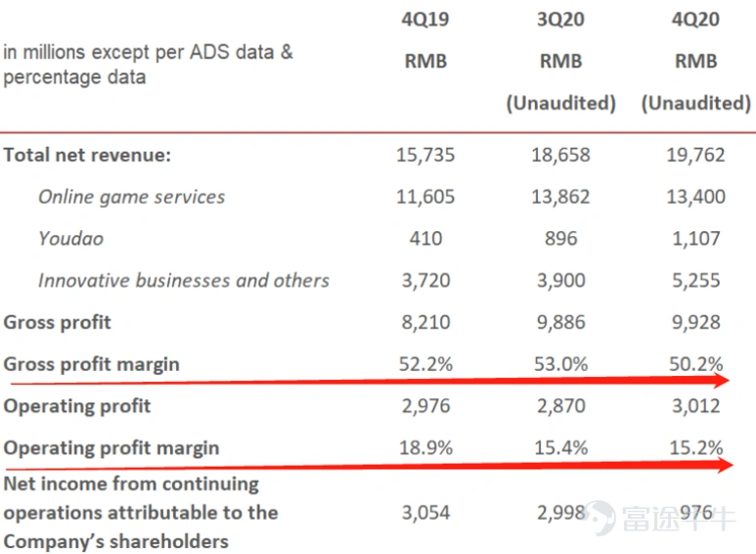Screen dimensions: 756x554
Task: Click the Youdao row label
Action: 70,239
